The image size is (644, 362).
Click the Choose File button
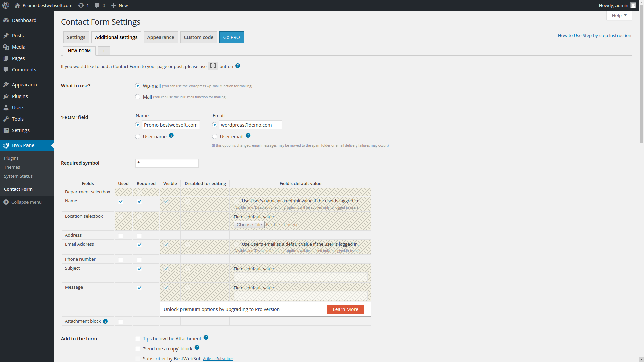coord(249,225)
